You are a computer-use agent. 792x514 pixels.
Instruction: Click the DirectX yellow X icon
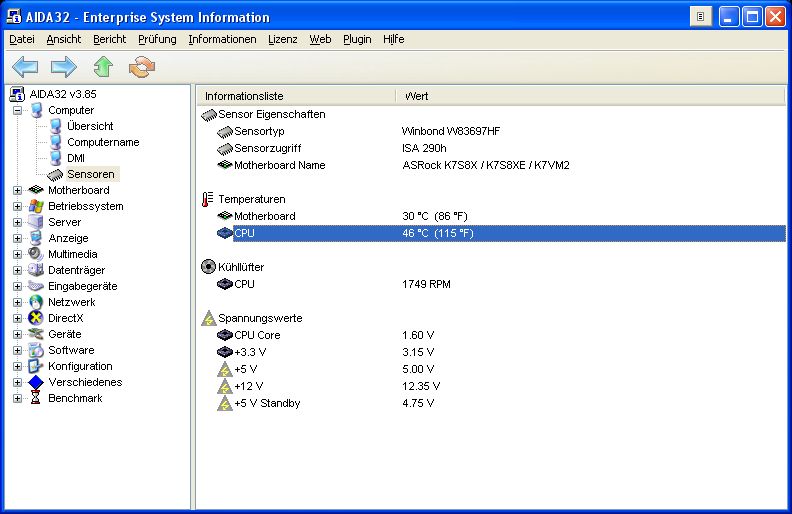click(36, 318)
